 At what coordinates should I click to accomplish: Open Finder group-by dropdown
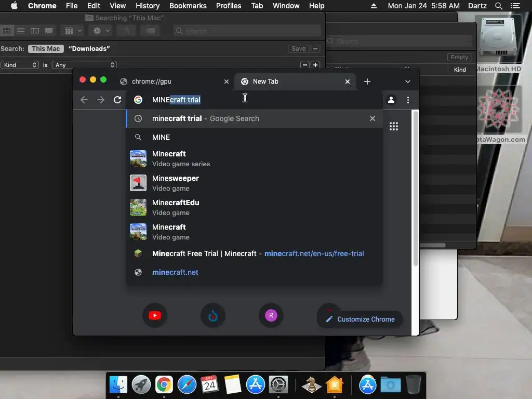point(73,31)
